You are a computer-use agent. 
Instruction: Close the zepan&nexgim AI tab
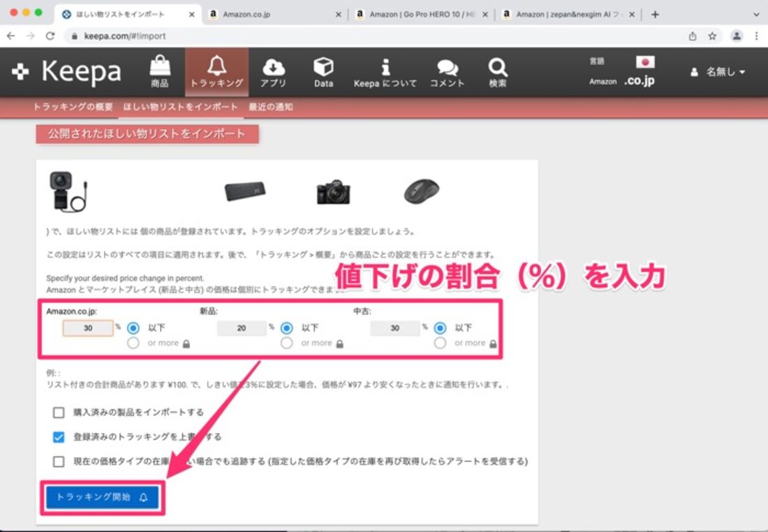(x=632, y=15)
